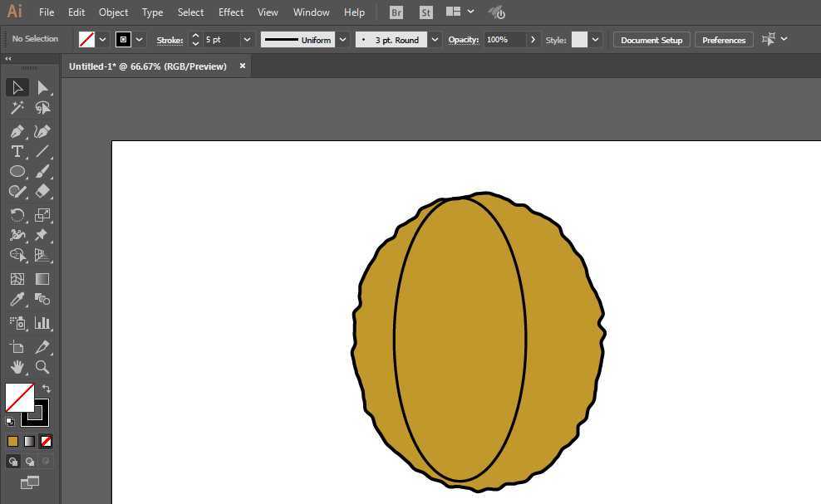Select the Selection tool (black arrow)
This screenshot has height=504, width=821.
(17, 87)
